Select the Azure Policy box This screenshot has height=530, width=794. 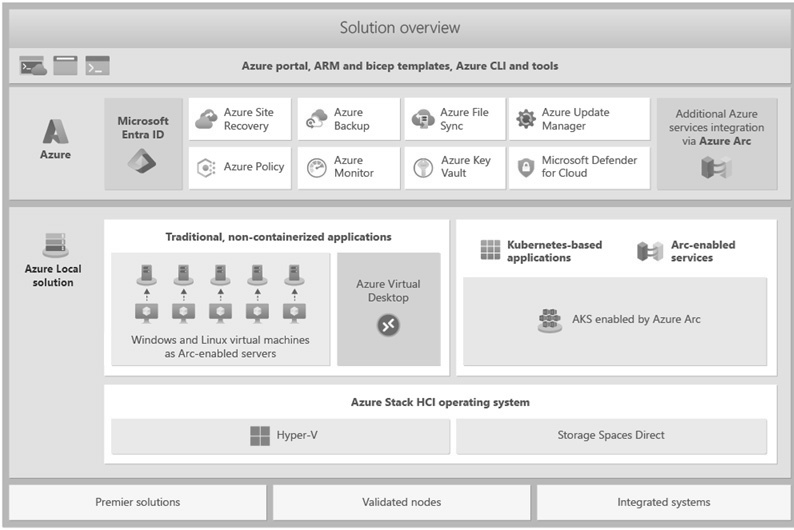240,168
